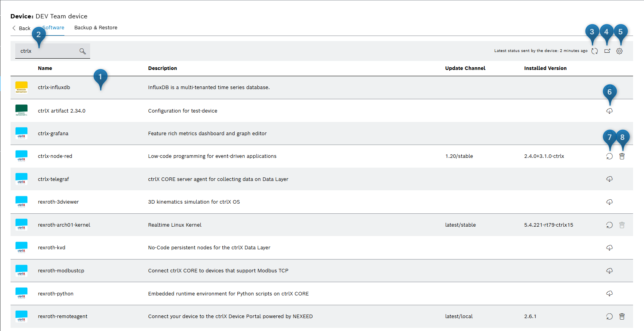Click the 'Realtime Linux Kernel' description
This screenshot has width=644, height=331.
(x=175, y=225)
